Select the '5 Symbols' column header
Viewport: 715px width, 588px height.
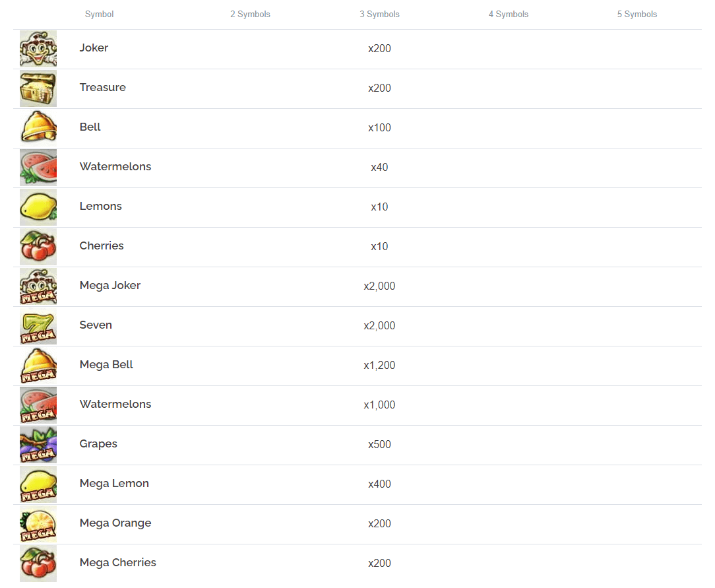pyautogui.click(x=637, y=15)
